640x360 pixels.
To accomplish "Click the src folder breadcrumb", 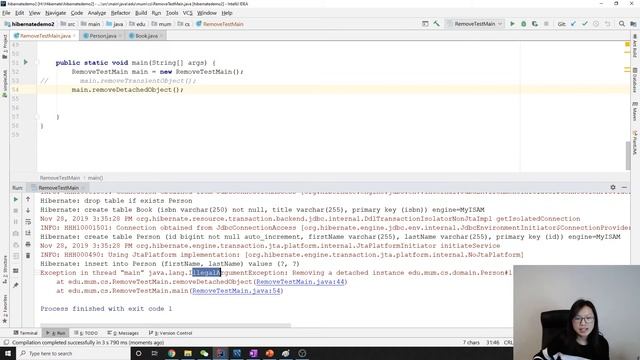I will click(x=68, y=24).
